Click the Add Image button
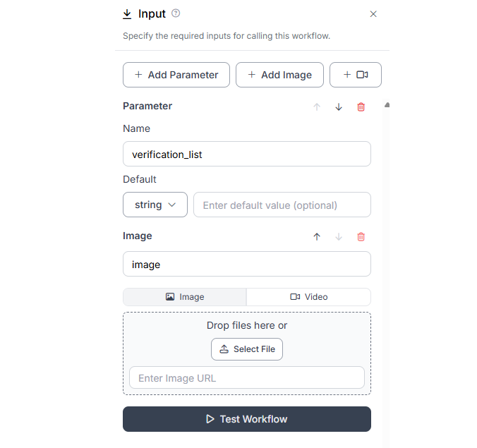 (x=279, y=75)
